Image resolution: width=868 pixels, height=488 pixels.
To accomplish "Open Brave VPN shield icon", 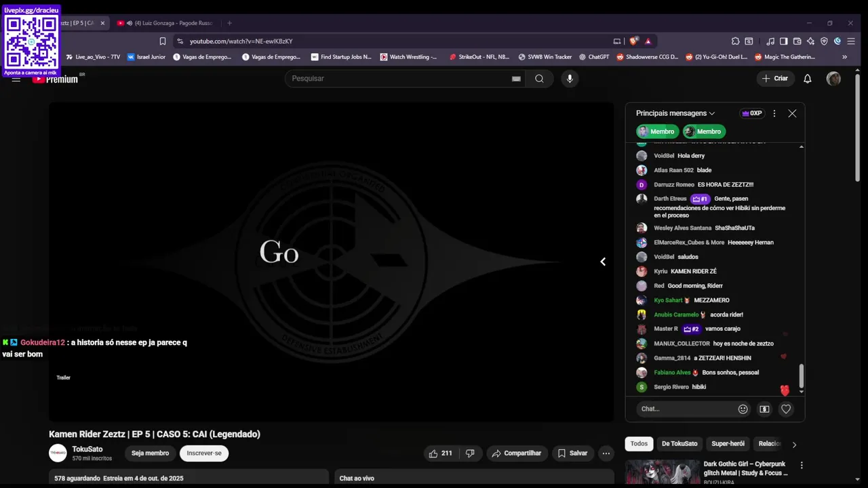I will pos(824,41).
